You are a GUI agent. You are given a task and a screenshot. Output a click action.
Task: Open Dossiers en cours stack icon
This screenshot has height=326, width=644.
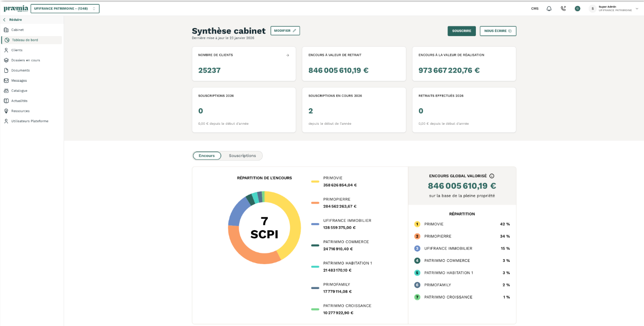coord(6,60)
